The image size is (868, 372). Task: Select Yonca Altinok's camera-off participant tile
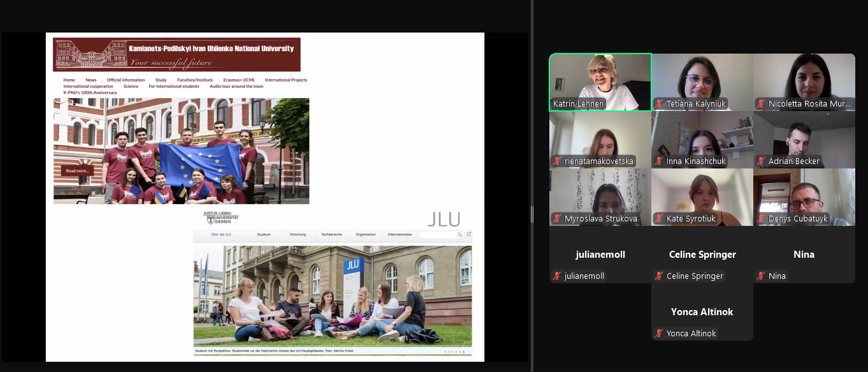click(x=702, y=312)
